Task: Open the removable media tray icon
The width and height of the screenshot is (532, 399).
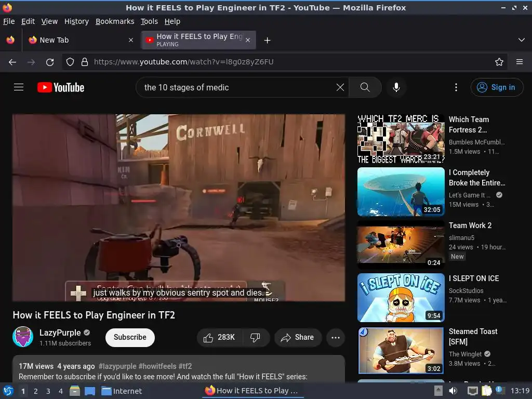Action: coord(438,391)
